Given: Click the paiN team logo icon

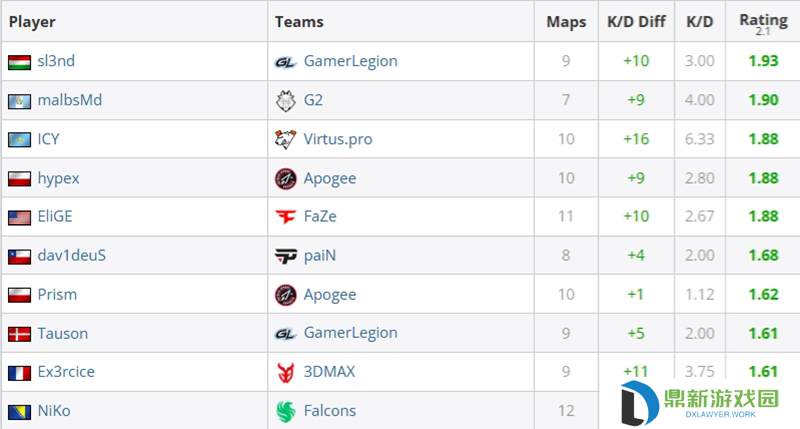Looking at the screenshot, I should click(x=285, y=256).
